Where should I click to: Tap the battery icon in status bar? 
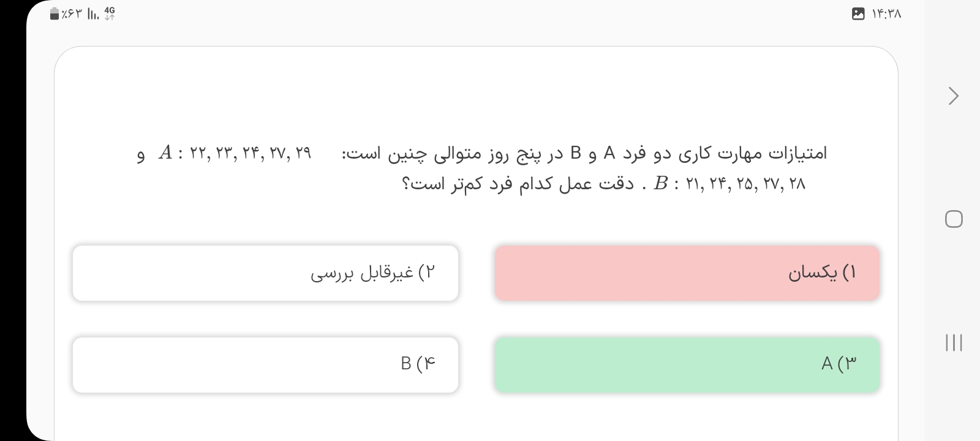tap(55, 13)
